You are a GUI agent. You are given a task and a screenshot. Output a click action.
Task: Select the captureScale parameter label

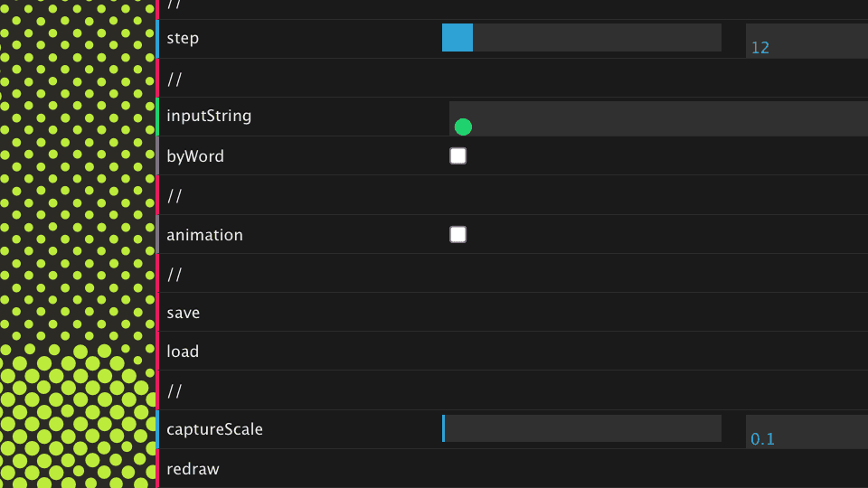[214, 429]
